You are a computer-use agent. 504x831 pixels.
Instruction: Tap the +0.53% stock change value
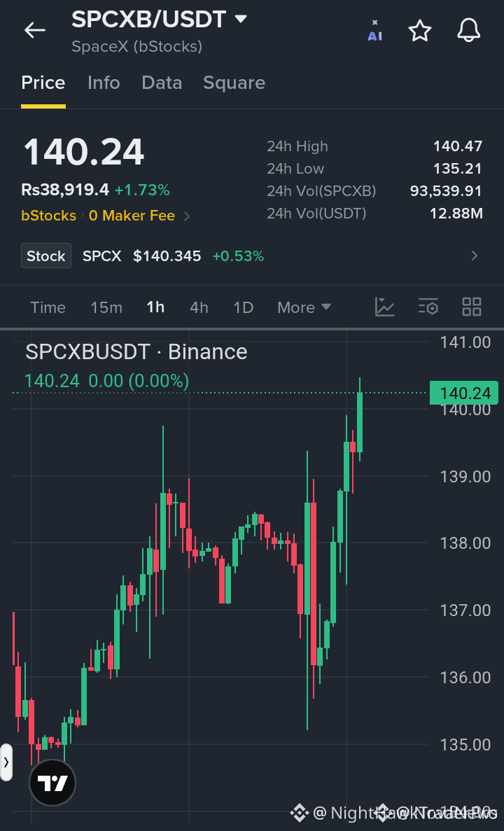(x=238, y=256)
